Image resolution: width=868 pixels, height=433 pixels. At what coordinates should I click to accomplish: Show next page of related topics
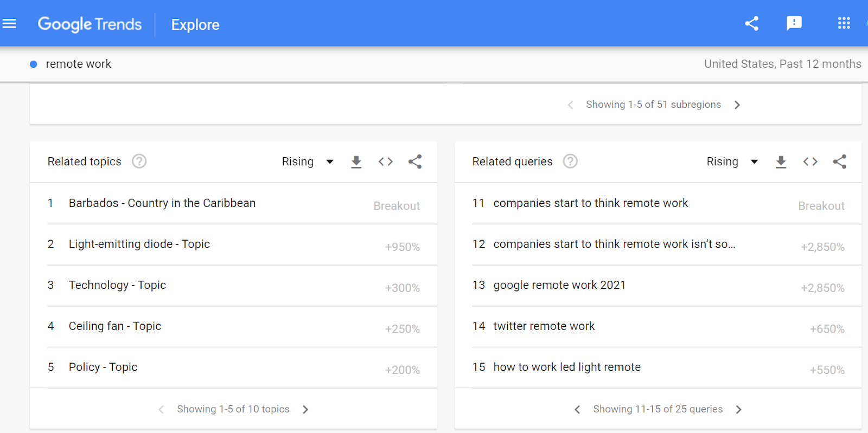(x=305, y=410)
